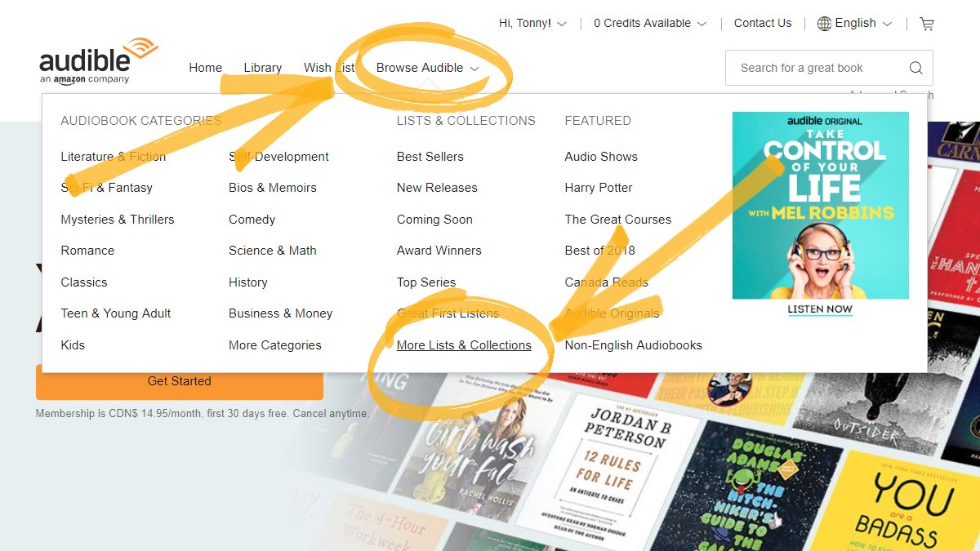Go to the Library tab
This screenshot has height=551, width=980.
point(262,68)
